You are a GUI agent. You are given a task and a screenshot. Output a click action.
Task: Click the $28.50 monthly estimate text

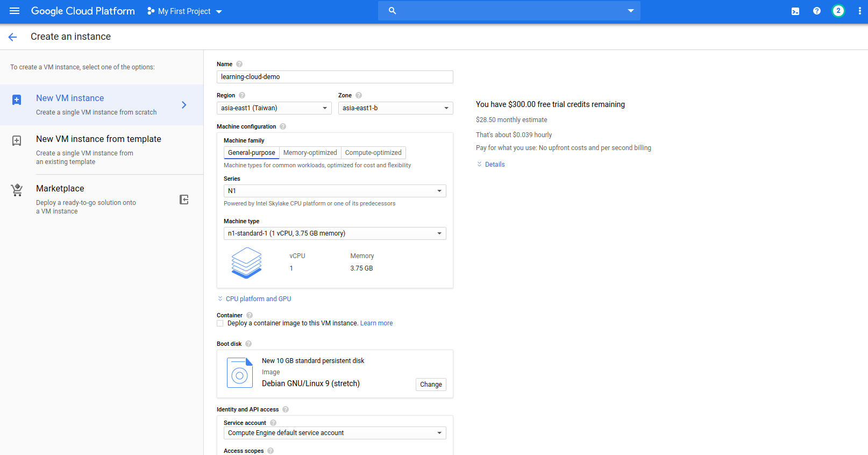[x=511, y=120]
